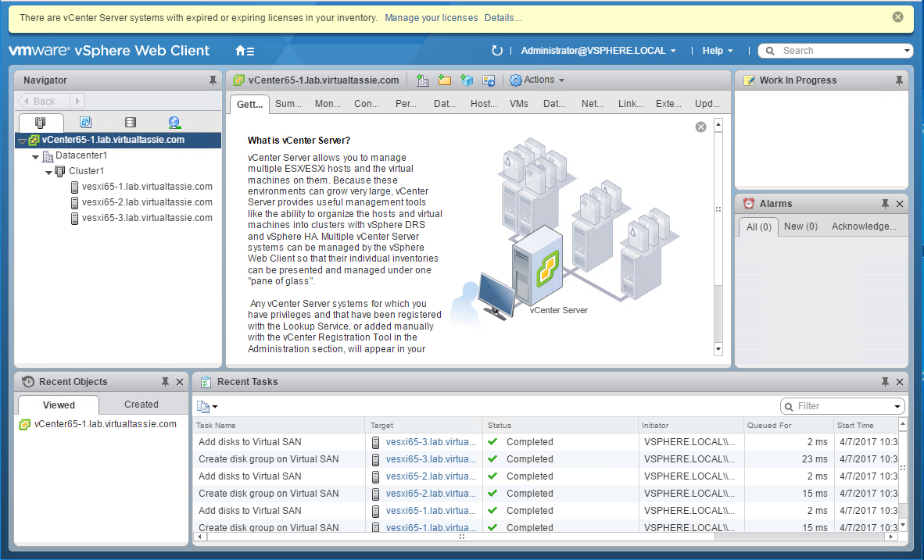The image size is (924, 560).
Task: Pin the Navigator panel
Action: [x=213, y=80]
